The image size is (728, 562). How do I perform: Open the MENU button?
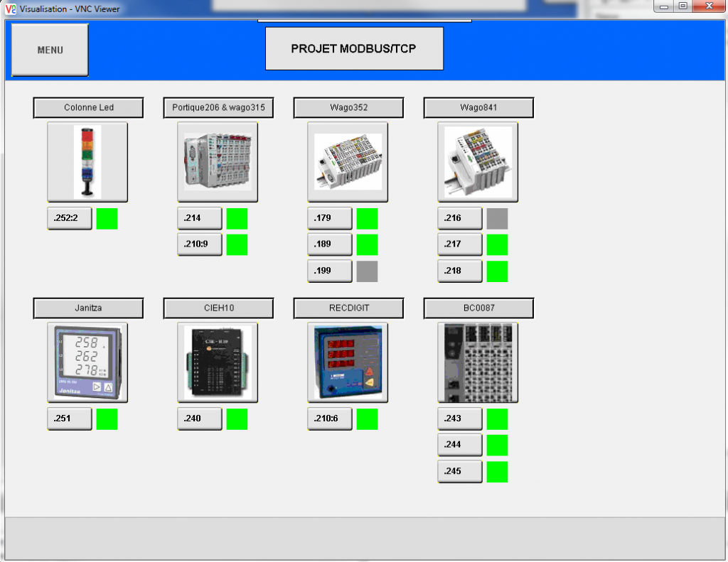(x=50, y=50)
